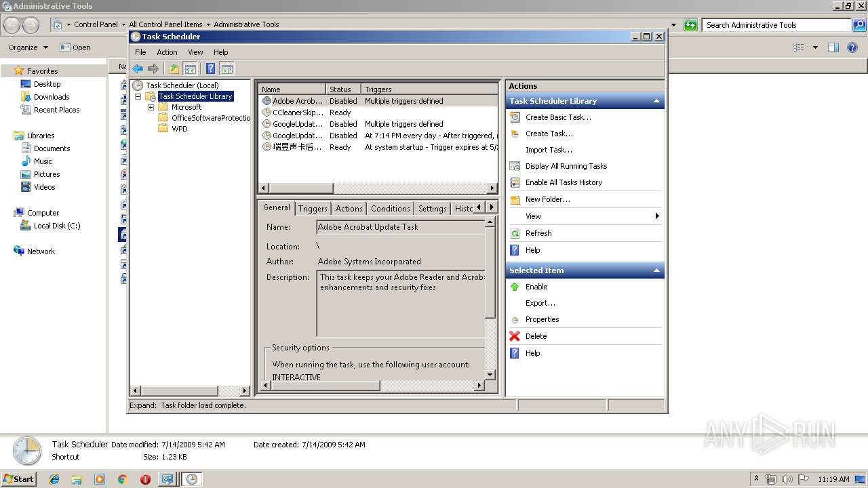Image resolution: width=868 pixels, height=488 pixels.
Task: Expand the View submenu arrow in Actions
Action: (656, 216)
